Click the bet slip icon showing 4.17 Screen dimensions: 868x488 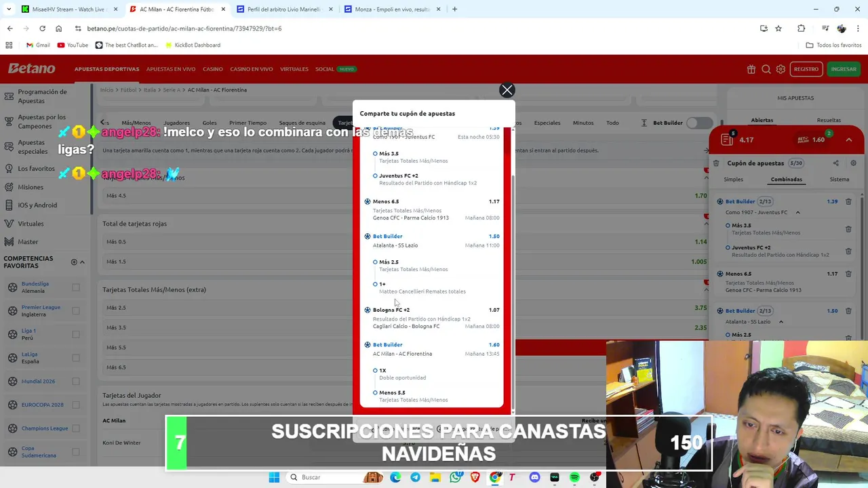727,140
